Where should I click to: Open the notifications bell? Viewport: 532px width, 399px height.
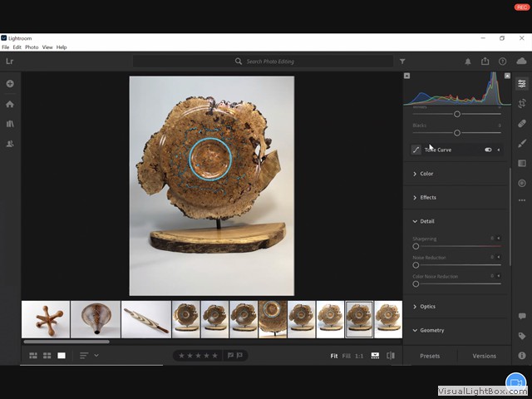(467, 62)
